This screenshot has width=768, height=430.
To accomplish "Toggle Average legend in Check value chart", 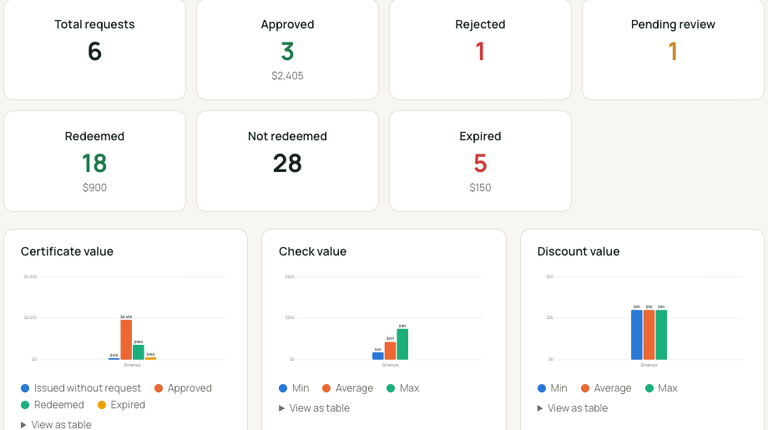I will click(x=347, y=388).
